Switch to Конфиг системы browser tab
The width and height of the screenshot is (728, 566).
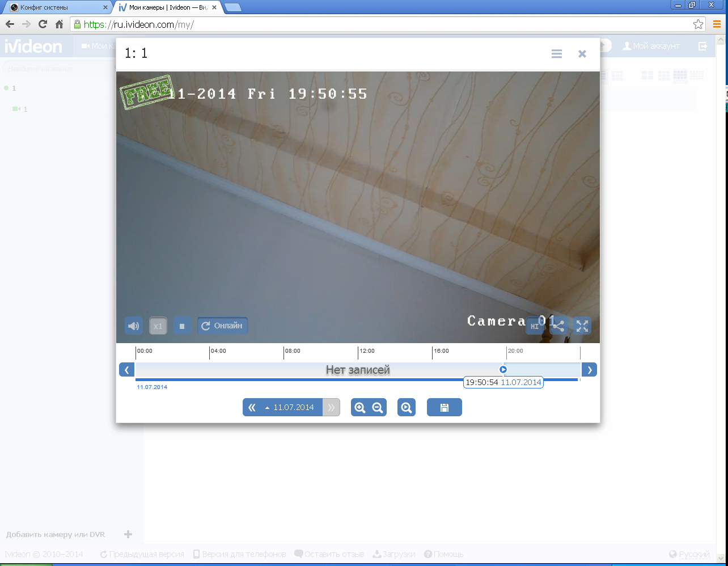point(57,7)
